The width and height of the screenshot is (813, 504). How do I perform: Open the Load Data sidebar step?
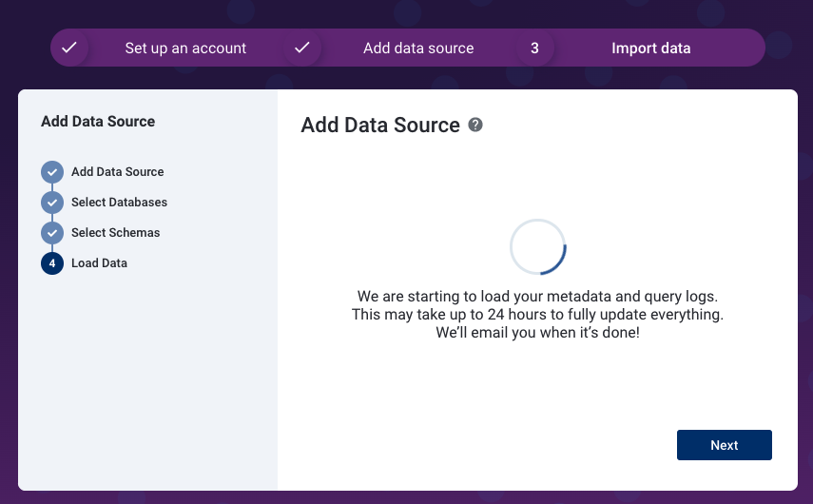coord(99,263)
